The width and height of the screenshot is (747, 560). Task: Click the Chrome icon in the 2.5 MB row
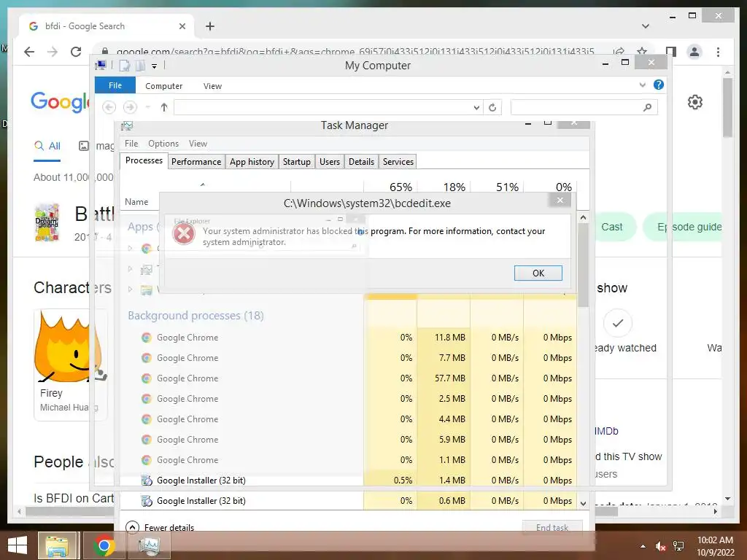(147, 399)
